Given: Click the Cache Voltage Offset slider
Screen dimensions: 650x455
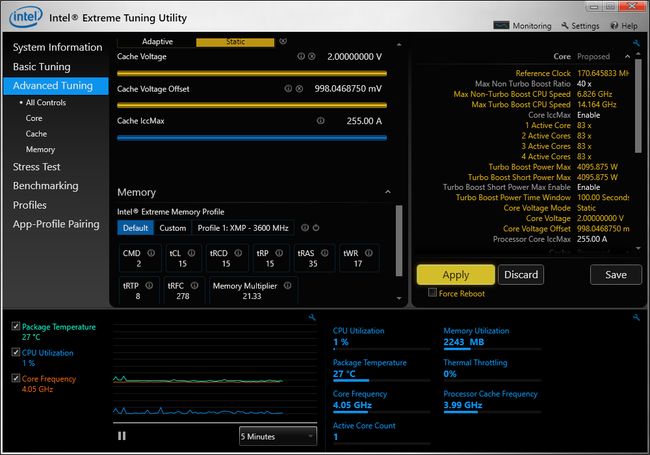Looking at the screenshot, I should click(252, 105).
